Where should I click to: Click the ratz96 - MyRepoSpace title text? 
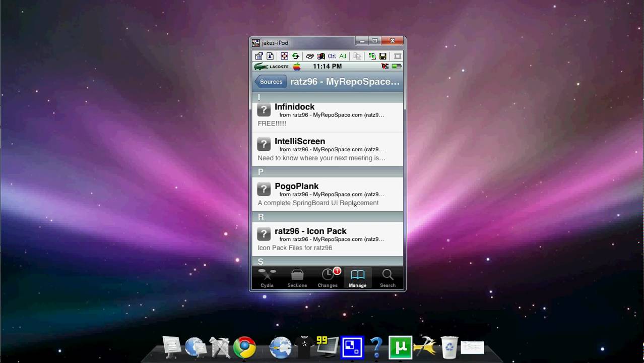tap(345, 82)
